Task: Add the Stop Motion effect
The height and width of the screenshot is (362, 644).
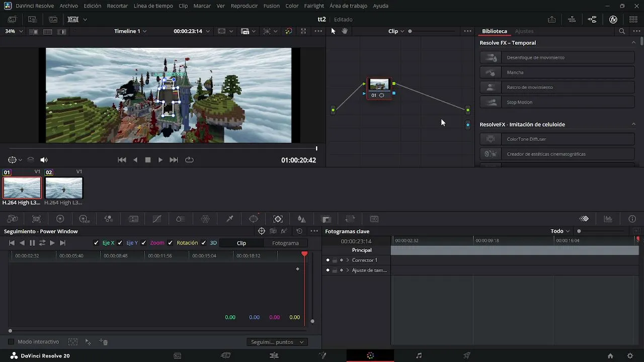Action: [x=557, y=102]
